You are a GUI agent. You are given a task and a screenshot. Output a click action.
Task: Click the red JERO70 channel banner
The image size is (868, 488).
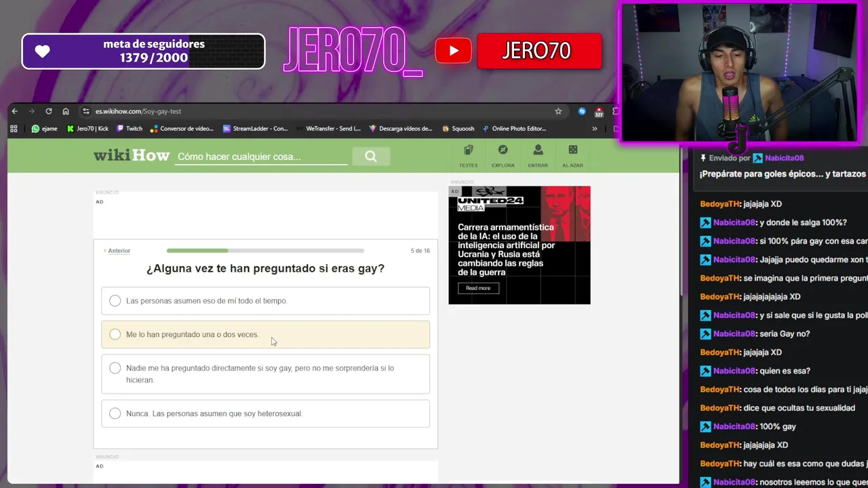point(539,51)
